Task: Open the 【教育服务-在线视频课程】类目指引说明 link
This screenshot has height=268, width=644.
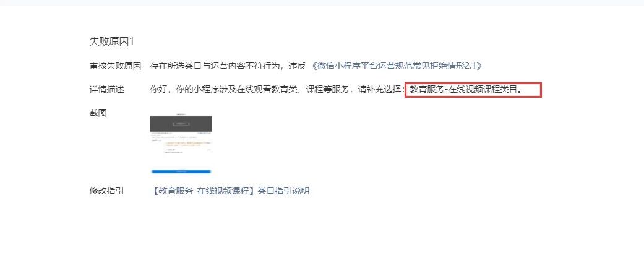Action: tap(230, 191)
